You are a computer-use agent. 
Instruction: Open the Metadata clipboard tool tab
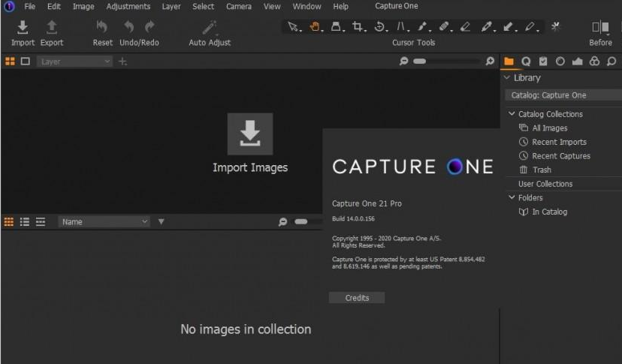(x=543, y=61)
